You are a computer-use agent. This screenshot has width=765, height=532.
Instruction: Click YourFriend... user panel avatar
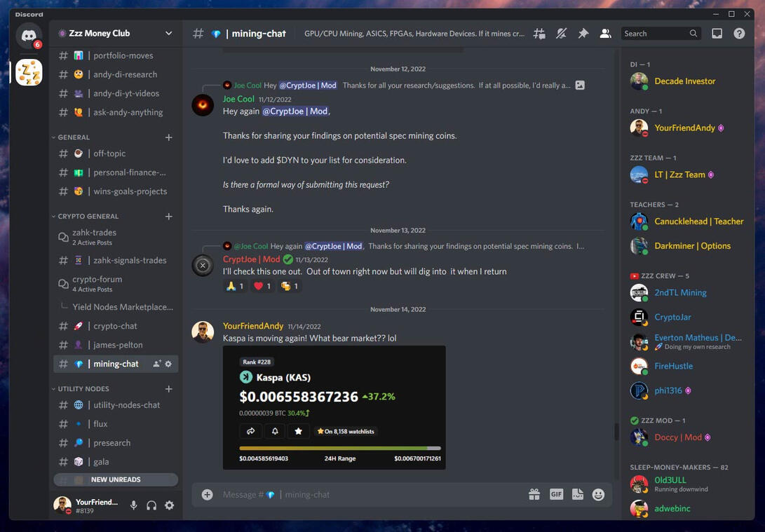click(x=62, y=505)
